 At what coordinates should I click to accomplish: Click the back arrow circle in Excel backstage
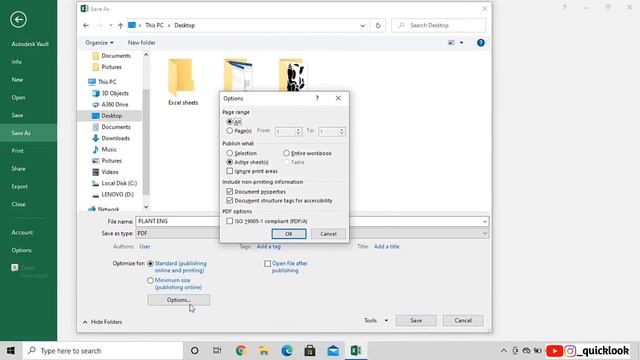tap(18, 20)
